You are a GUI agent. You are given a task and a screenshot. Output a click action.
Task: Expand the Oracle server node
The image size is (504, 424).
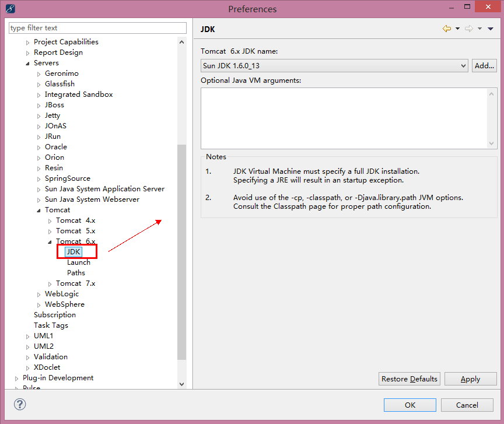coord(38,148)
